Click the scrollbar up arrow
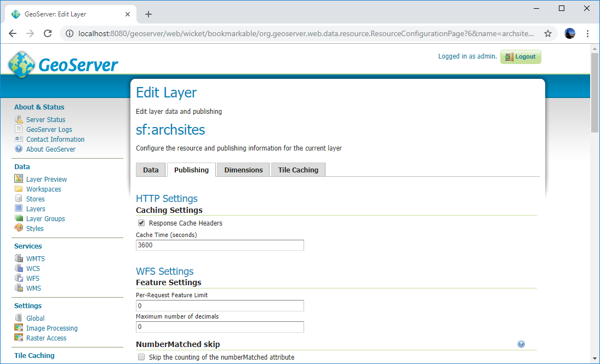 pos(595,49)
